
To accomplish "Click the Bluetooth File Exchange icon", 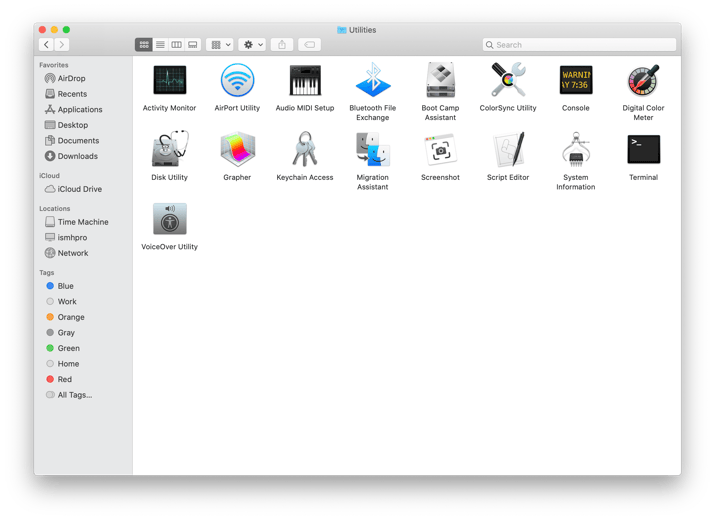I will click(x=373, y=80).
